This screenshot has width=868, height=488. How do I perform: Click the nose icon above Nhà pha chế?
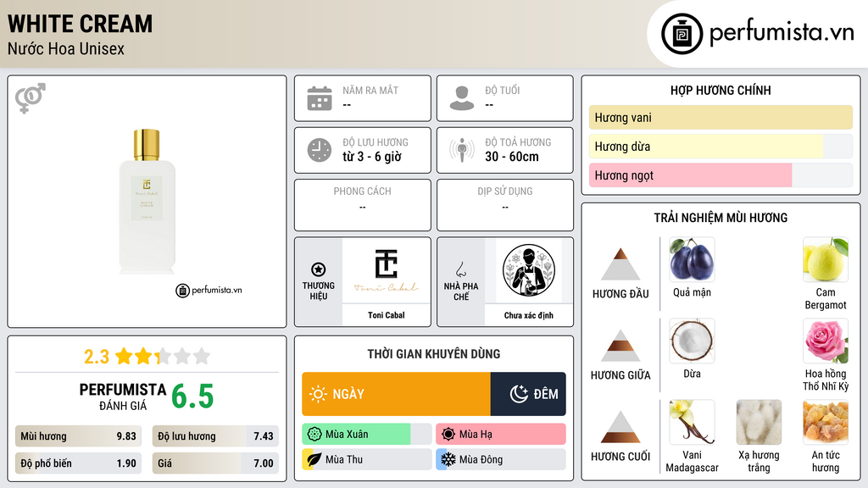click(x=460, y=269)
